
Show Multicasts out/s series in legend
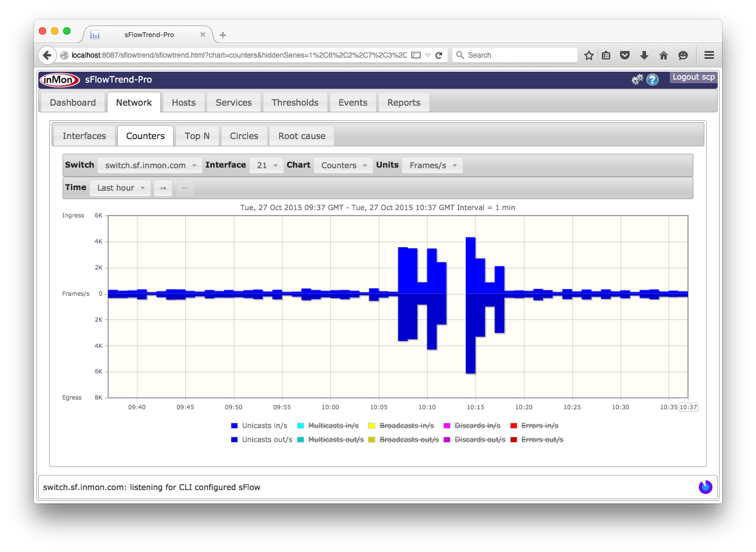pyautogui.click(x=336, y=440)
